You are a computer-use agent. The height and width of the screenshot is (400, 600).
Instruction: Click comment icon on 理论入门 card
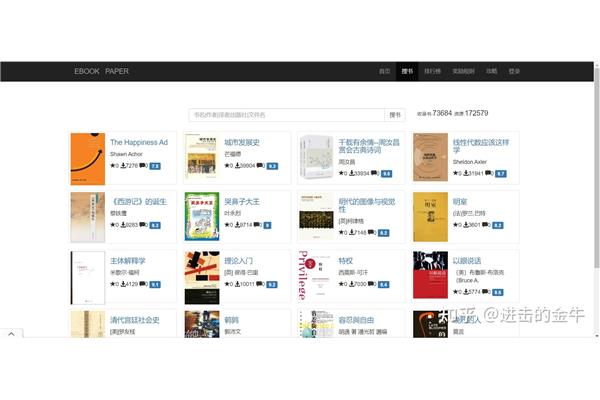point(259,284)
